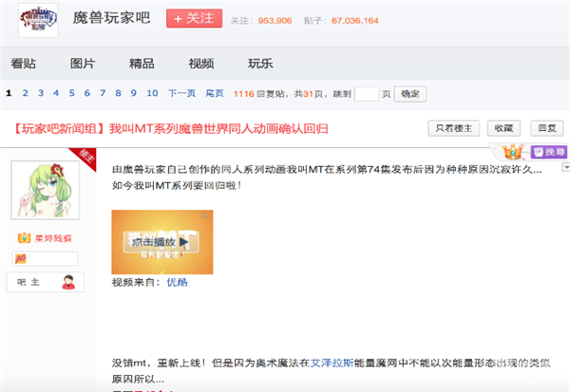Click the 楼主 corner ribbon on the post
Viewport: 570px width, 392px height.
85,157
